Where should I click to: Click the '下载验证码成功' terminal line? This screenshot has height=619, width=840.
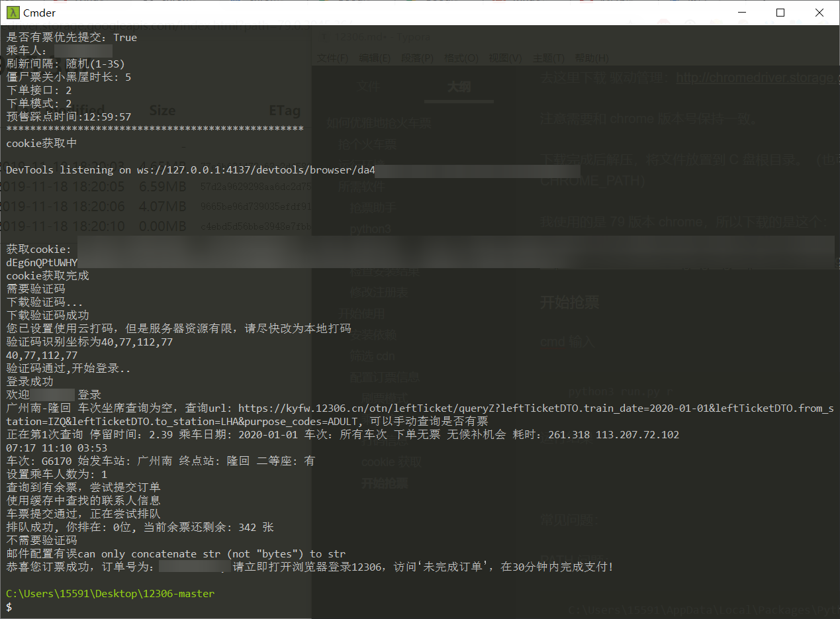pyautogui.click(x=48, y=316)
